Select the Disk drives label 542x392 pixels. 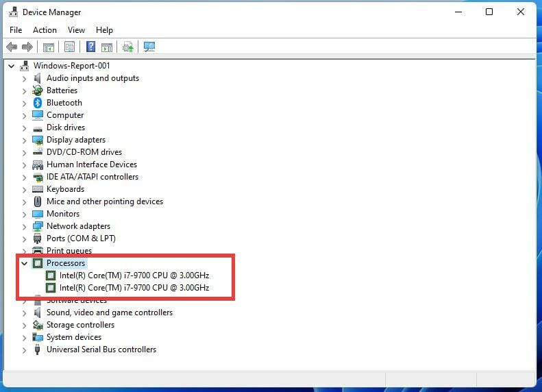[x=66, y=127]
